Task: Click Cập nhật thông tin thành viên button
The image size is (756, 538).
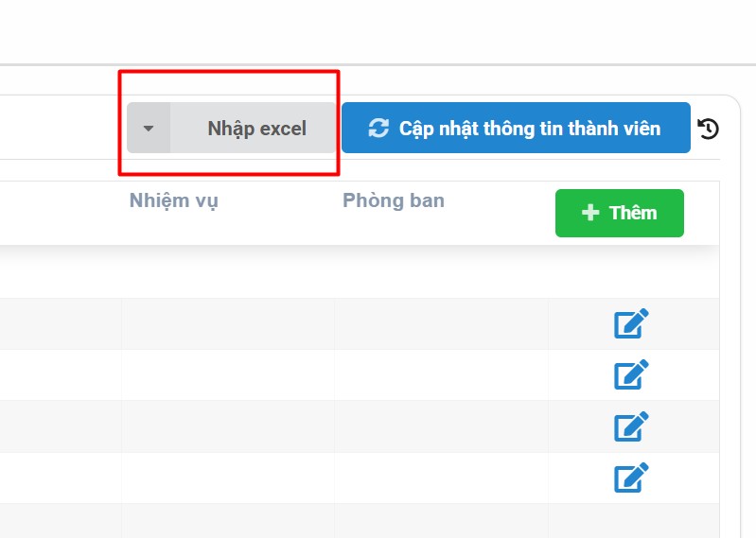Action: point(516,129)
